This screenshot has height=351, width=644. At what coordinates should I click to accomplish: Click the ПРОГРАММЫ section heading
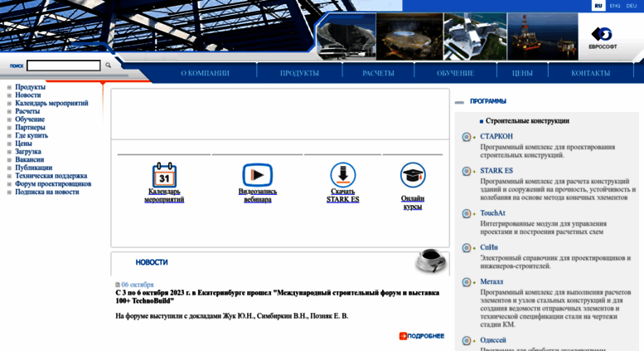click(x=488, y=101)
